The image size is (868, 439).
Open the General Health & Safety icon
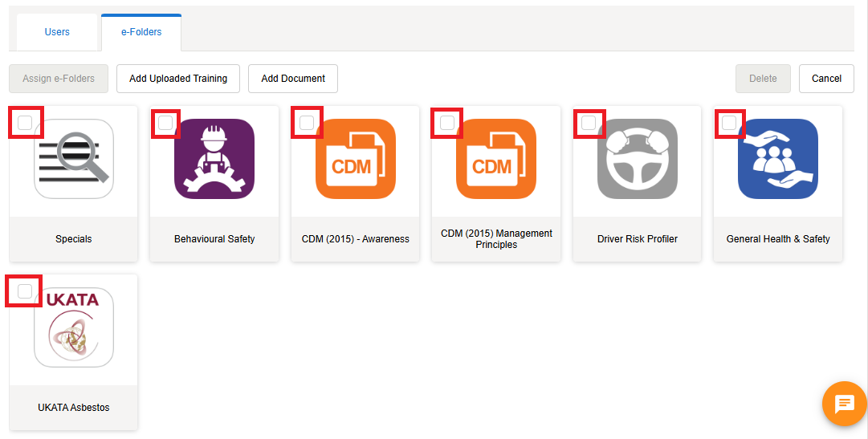778,159
